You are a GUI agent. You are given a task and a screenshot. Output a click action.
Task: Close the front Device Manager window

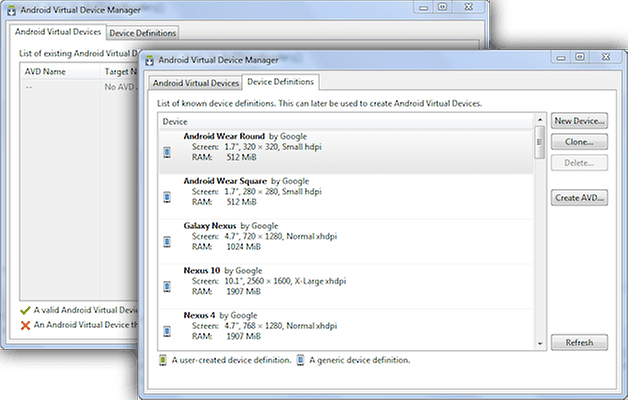[x=606, y=57]
